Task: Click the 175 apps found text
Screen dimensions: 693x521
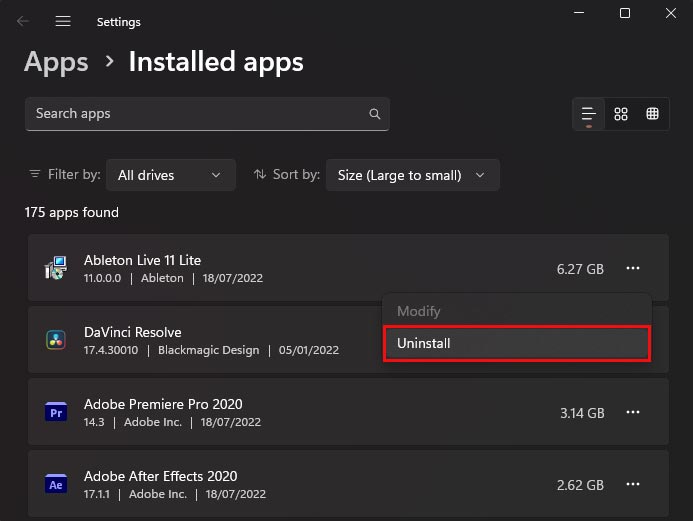Action: (72, 213)
